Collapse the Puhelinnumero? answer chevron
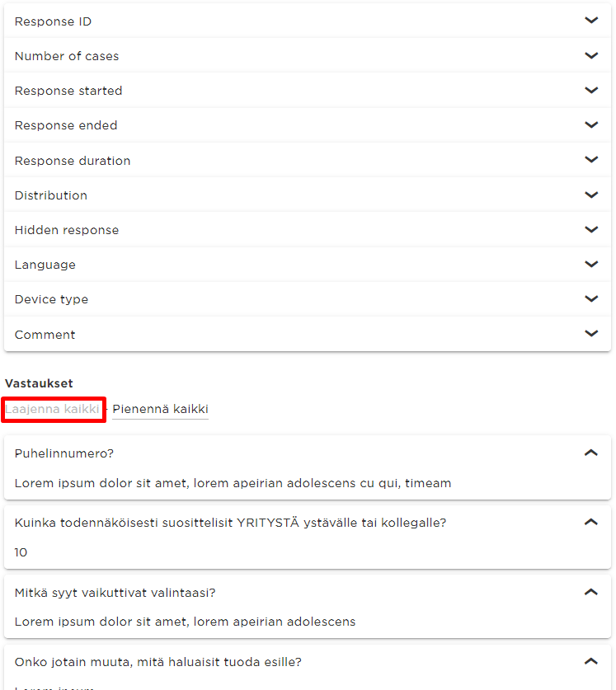 pos(591,453)
